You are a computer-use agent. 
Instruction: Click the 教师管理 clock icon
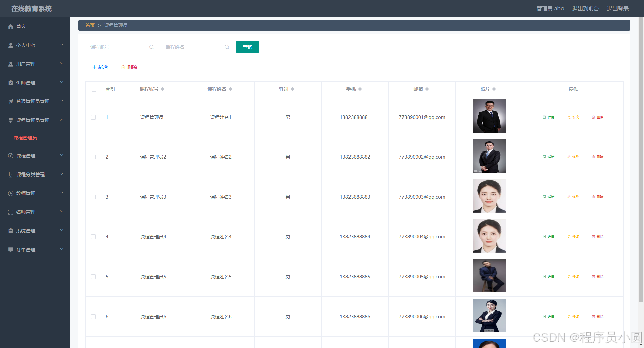11,193
